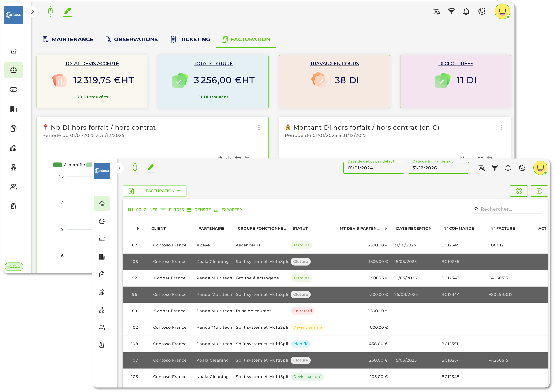Image resolution: width=554 pixels, height=392 pixels.
Task: Expand sidebar with the chevron arrow
Action: [32, 12]
